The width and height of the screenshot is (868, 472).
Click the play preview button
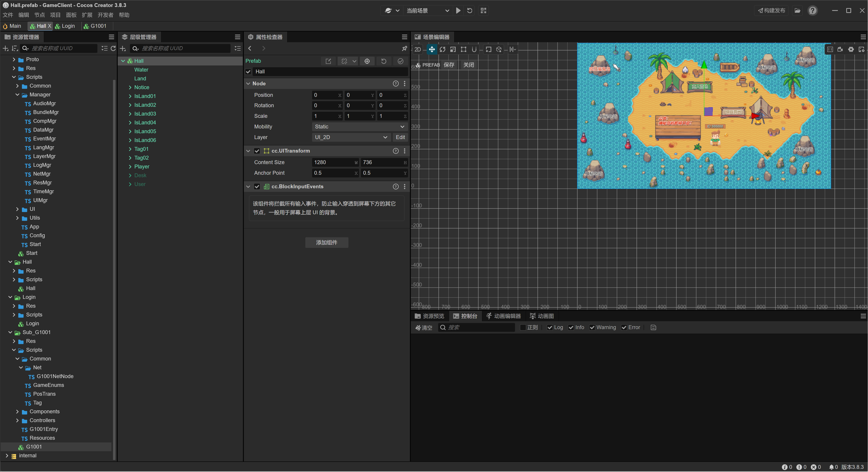[458, 10]
